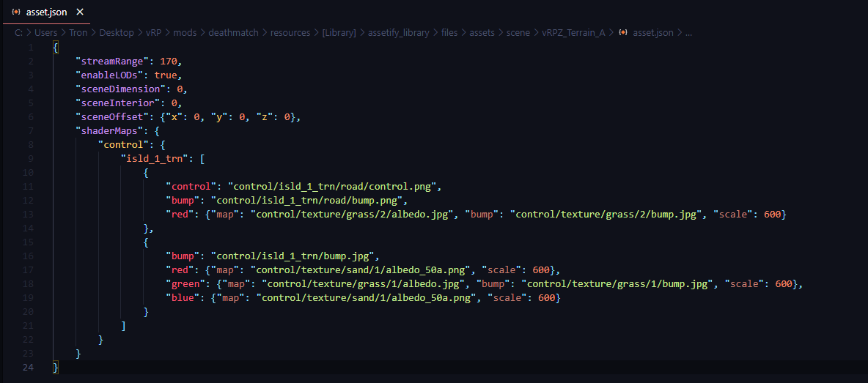Close the asset.json editor tab
868x383 pixels.
point(80,12)
